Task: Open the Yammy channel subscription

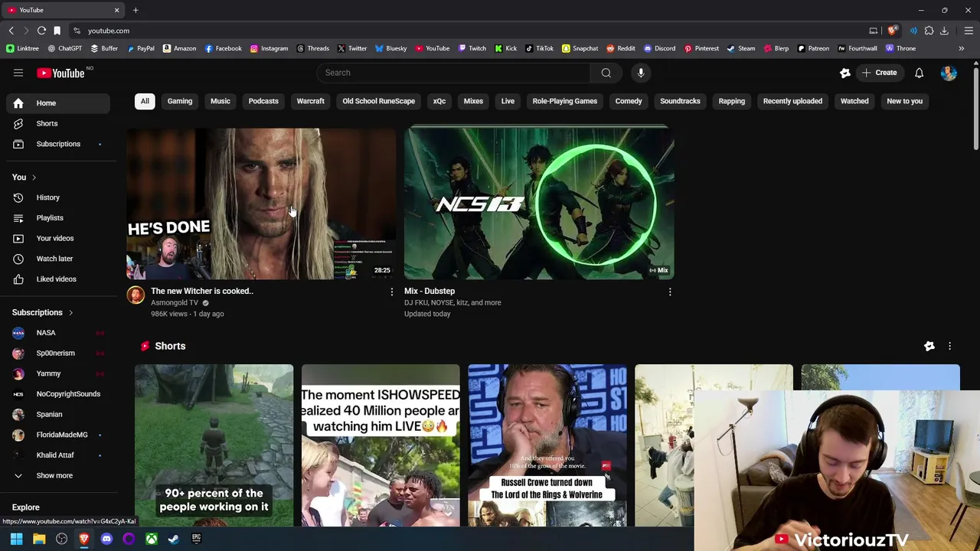Action: coord(58,373)
